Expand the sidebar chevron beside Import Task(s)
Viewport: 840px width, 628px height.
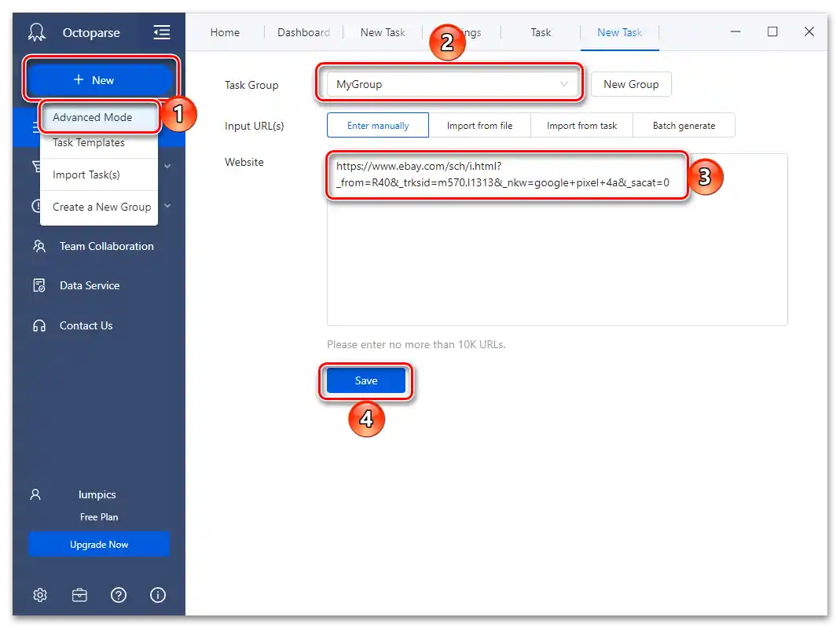click(x=167, y=166)
